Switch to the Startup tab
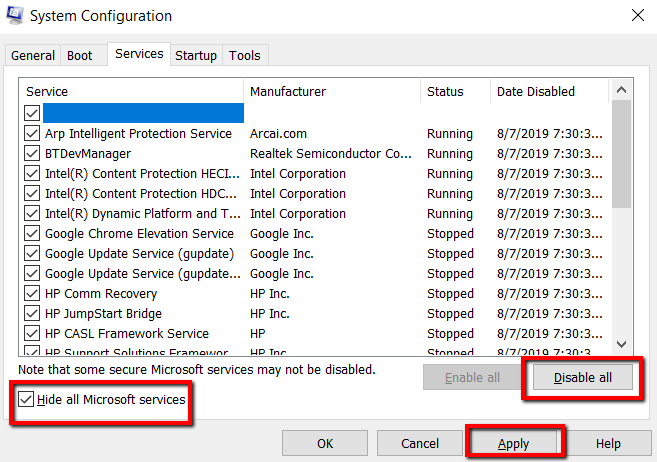This screenshot has height=462, width=657. click(196, 56)
